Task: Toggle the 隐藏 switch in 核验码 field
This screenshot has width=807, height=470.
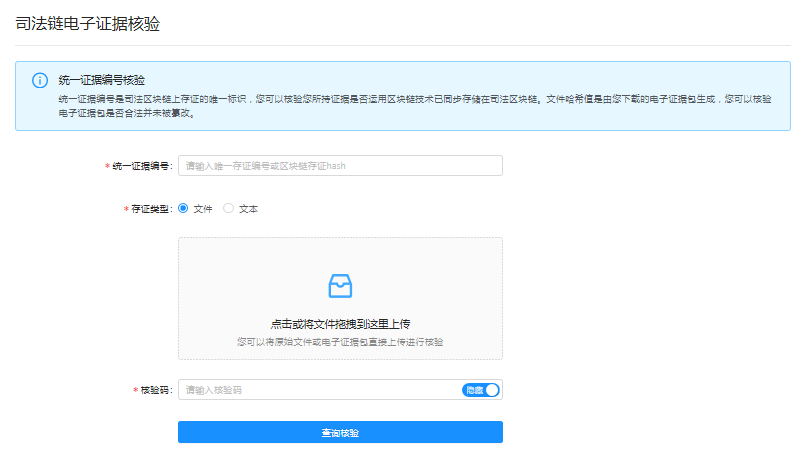Action: click(481, 390)
